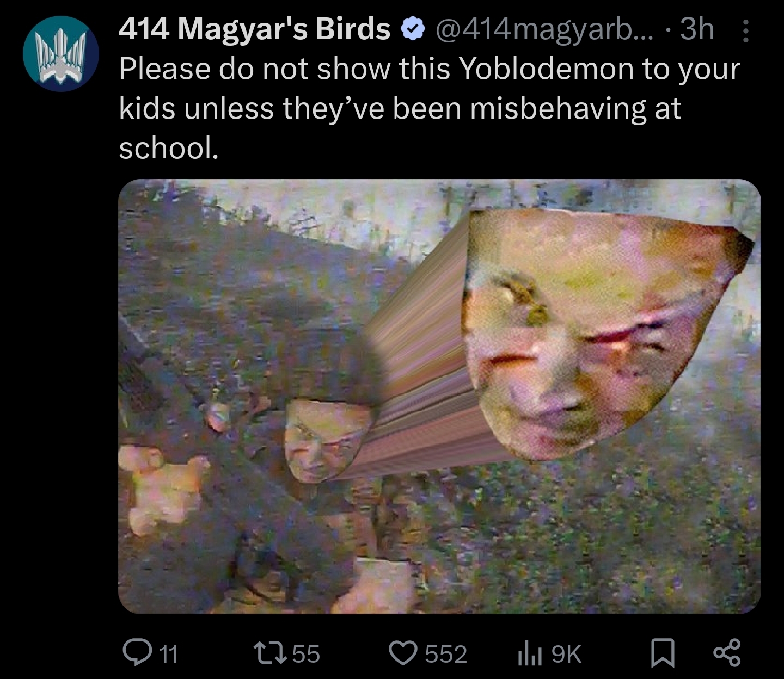
Task: Click the 55 reposts count
Action: coord(307,653)
